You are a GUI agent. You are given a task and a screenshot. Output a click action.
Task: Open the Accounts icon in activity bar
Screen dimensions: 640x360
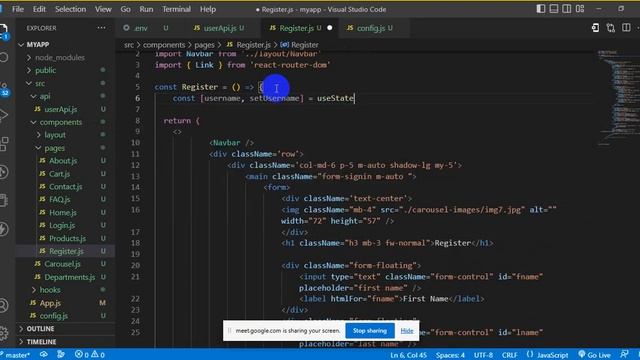3,305
